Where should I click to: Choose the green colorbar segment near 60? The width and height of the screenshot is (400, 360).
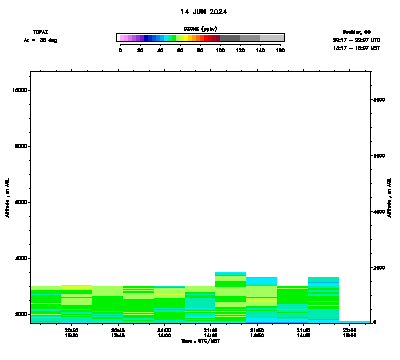174,38
